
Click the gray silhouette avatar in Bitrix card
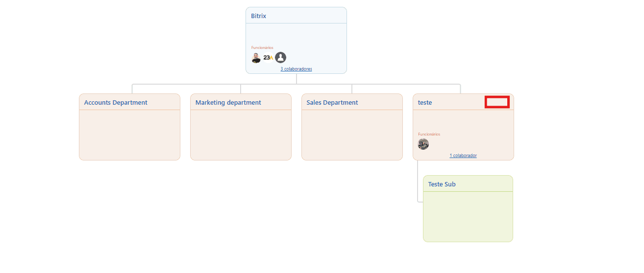coord(280,58)
